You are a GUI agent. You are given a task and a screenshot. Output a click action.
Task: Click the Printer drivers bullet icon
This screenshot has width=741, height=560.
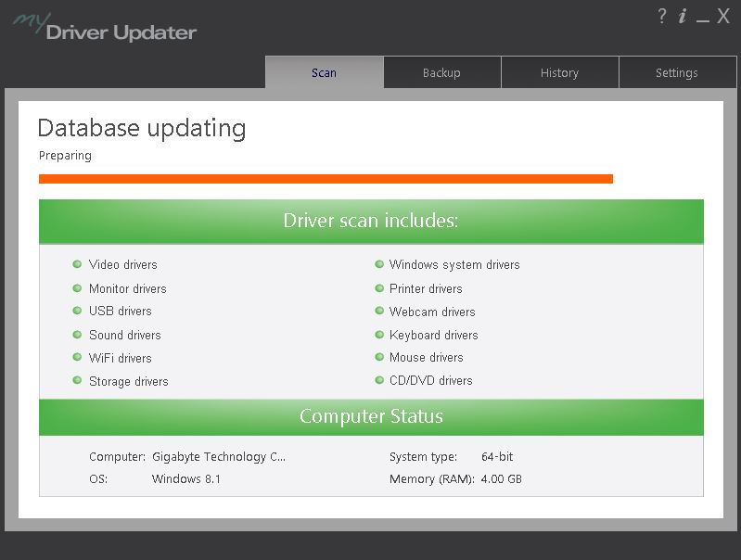click(x=379, y=287)
